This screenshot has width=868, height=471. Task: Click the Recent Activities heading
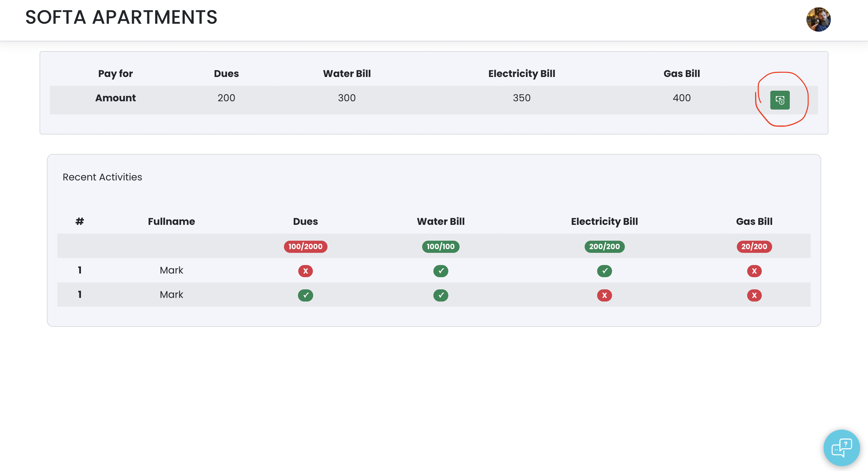103,177
